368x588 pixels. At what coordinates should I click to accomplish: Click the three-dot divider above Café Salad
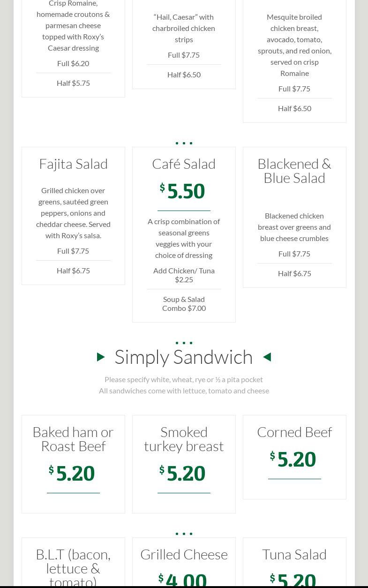click(x=184, y=143)
